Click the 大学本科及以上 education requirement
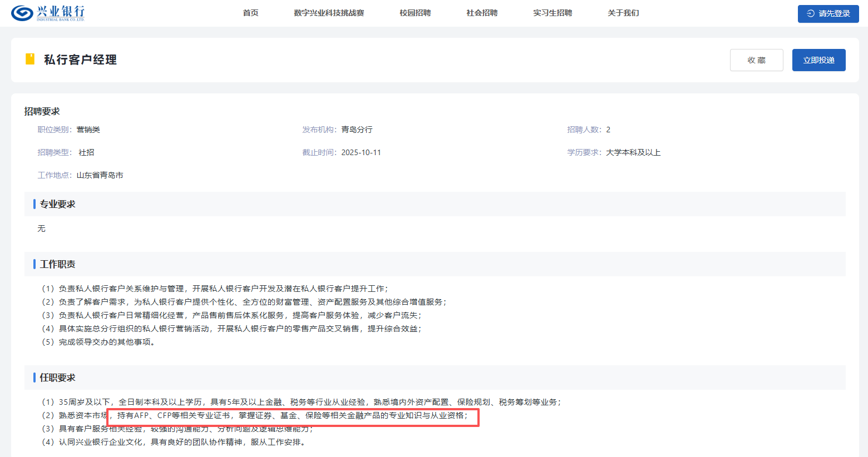The image size is (868, 457). (x=633, y=152)
